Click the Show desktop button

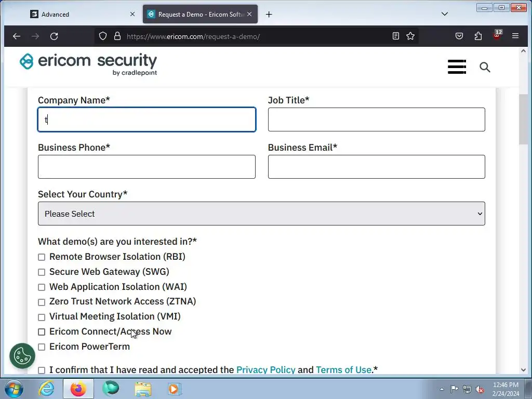528,389
